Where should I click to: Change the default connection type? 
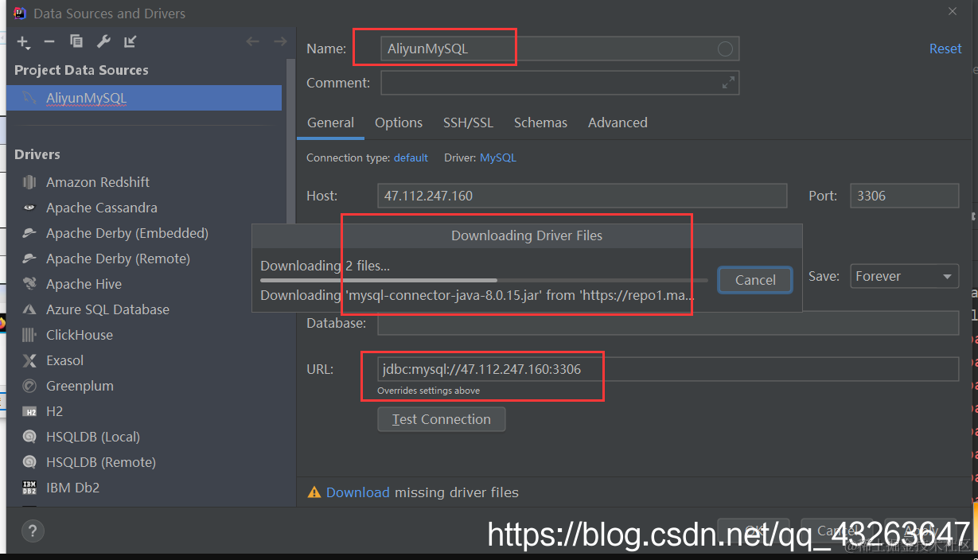coord(411,157)
